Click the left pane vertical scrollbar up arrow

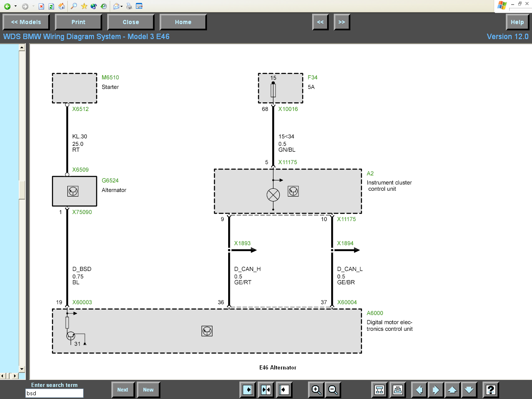pyautogui.click(x=22, y=47)
